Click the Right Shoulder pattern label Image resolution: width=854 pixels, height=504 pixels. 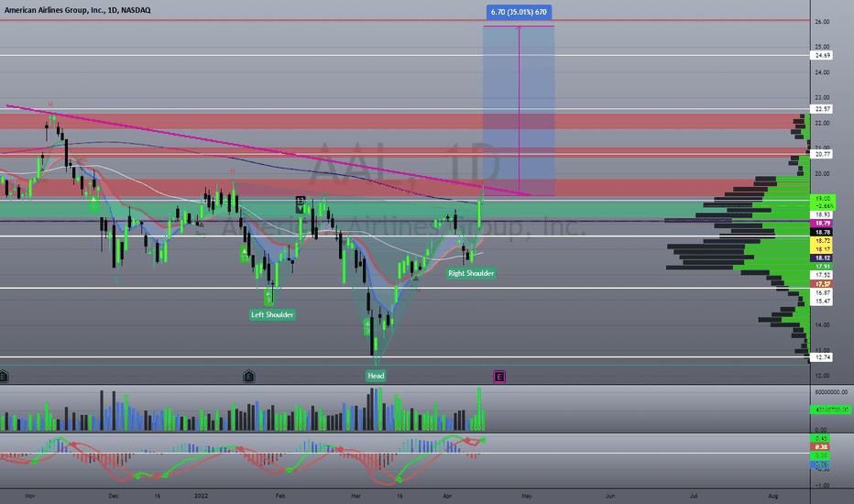pyautogui.click(x=471, y=273)
